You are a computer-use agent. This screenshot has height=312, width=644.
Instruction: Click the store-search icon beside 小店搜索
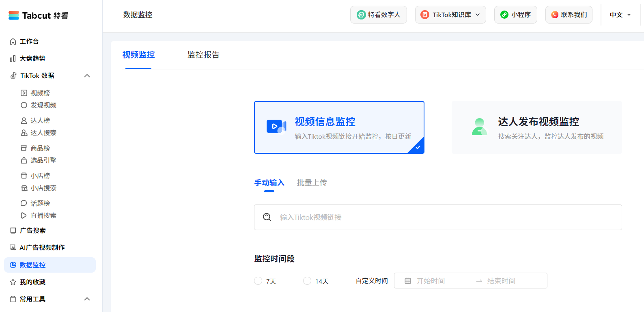[x=24, y=188]
